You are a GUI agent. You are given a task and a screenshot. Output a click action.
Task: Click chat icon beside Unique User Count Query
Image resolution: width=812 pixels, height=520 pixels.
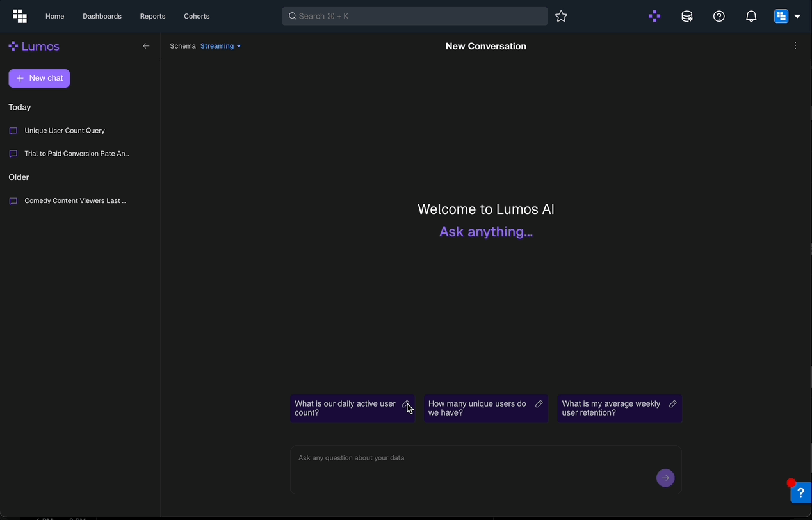(x=13, y=131)
